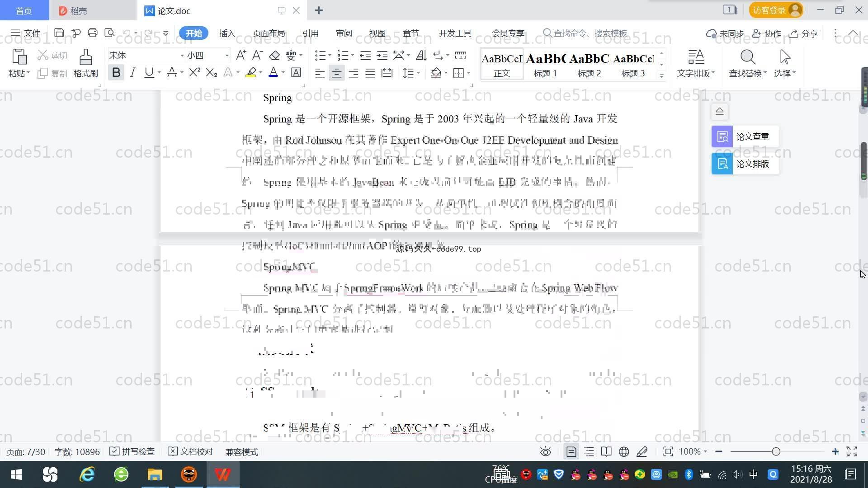Toggle 拼写检查 spell check in status bar
Screen dimensions: 868x488
(132, 451)
